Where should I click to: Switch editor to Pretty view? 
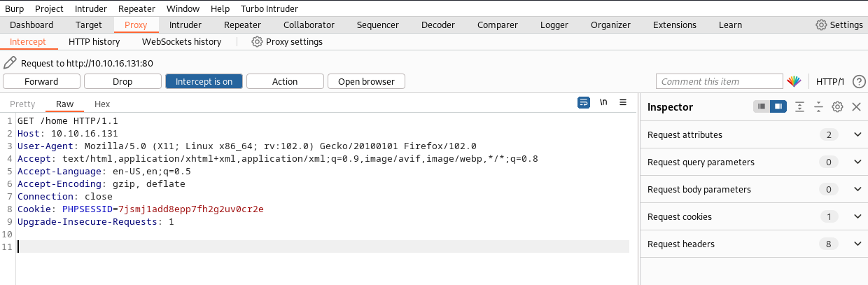pos(22,104)
